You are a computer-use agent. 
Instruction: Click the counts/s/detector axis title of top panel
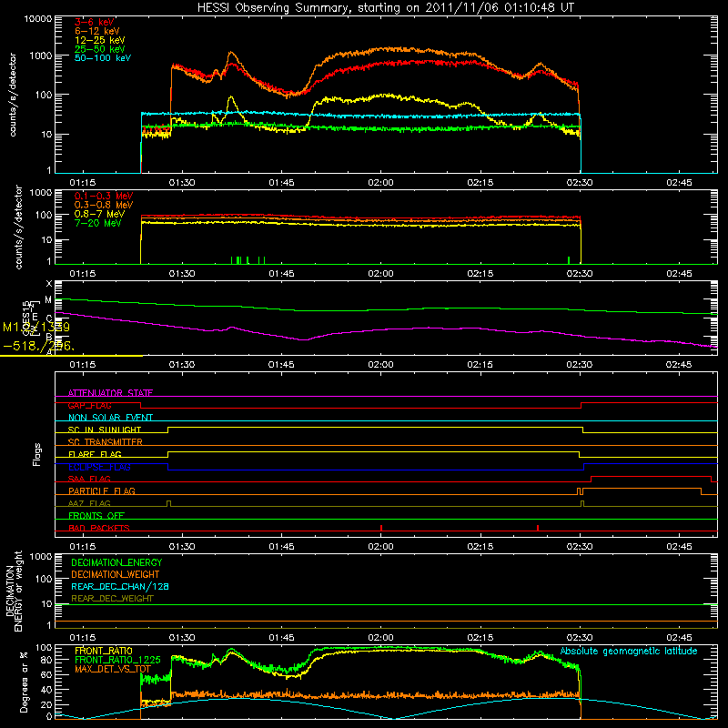[x=13, y=95]
